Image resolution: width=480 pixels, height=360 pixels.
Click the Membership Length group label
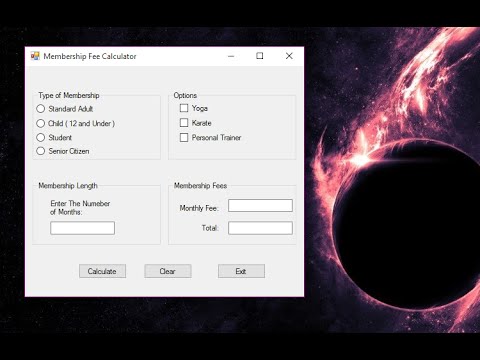tap(68, 186)
